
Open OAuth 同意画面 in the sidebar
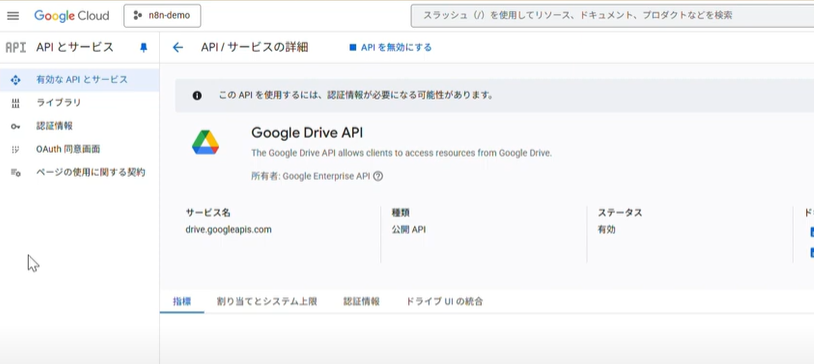pos(79,150)
